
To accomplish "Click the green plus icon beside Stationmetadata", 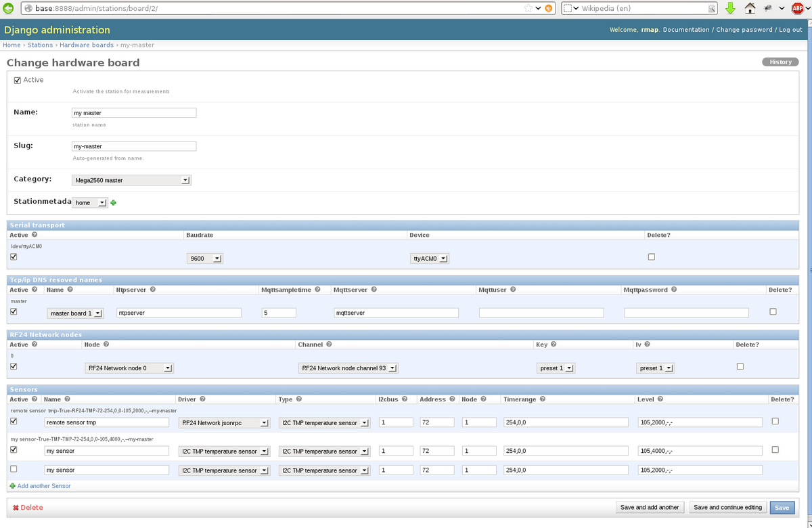I will 114,202.
